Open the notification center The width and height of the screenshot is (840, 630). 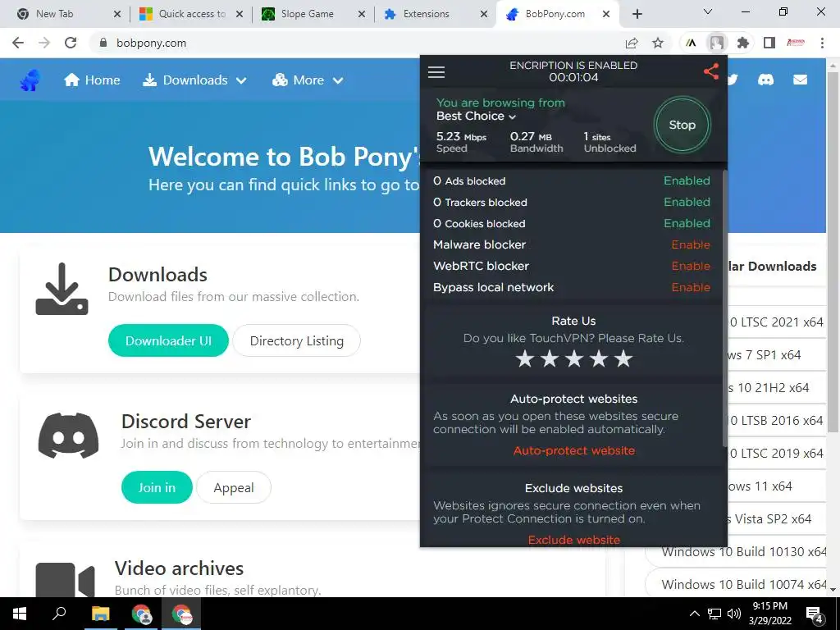(x=815, y=615)
